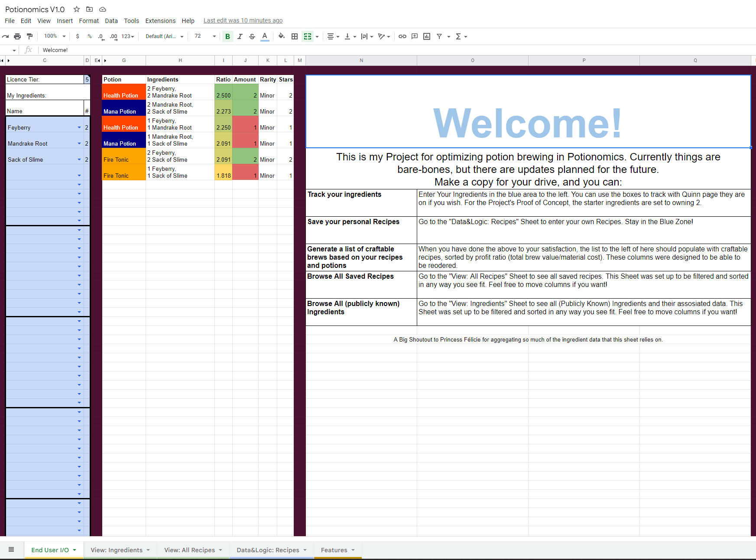Toggle italic formatting
756x560 pixels.
pos(240,36)
